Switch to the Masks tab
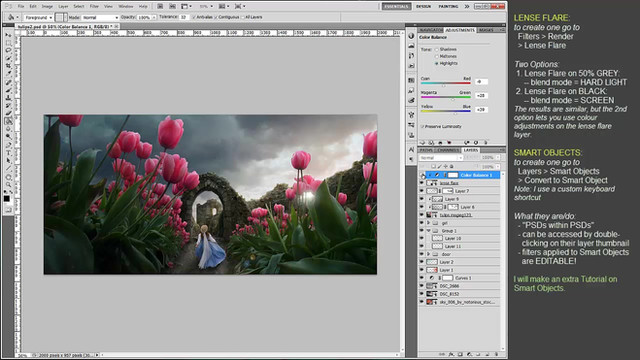The height and width of the screenshot is (360, 640). 486,30
